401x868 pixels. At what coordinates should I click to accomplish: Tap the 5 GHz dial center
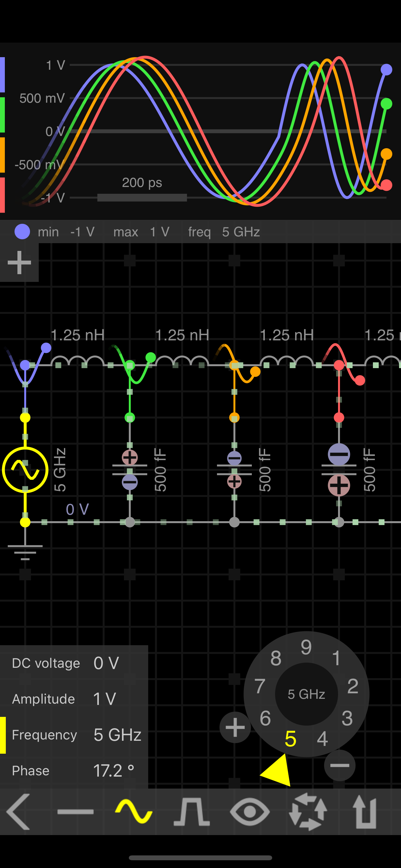306,694
